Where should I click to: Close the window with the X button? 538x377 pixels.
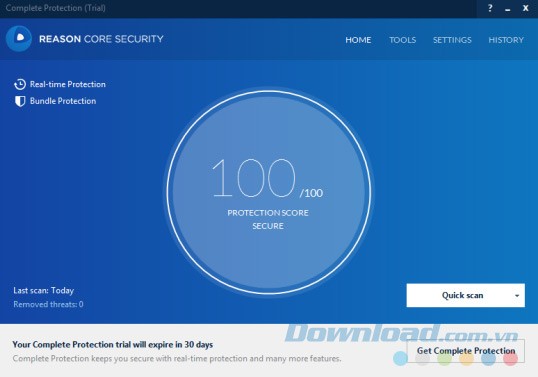[525, 8]
